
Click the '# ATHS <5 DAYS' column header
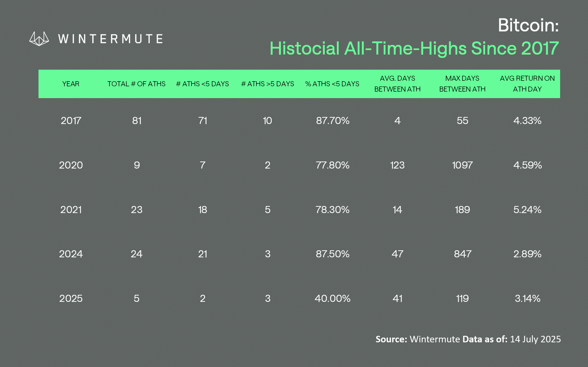pos(203,84)
